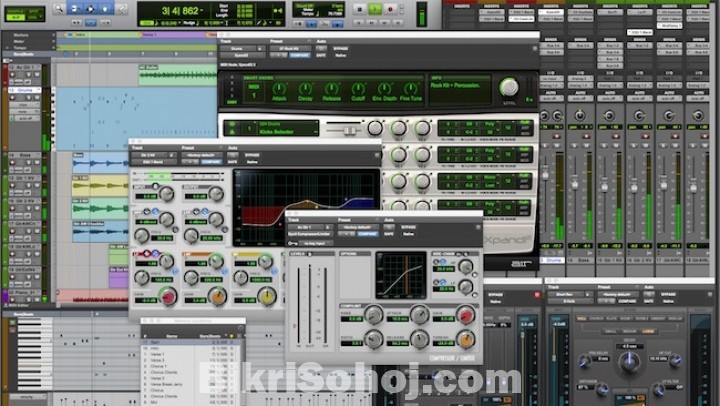Select the Church algorithm in D-Verb
The width and height of the screenshot is (720, 406).
pyautogui.click(x=596, y=319)
